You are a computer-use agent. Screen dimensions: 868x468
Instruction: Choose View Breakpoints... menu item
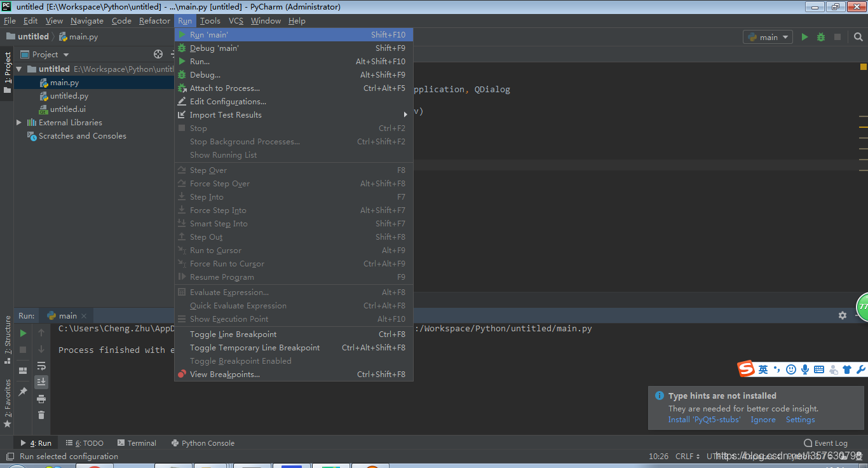click(x=294, y=374)
